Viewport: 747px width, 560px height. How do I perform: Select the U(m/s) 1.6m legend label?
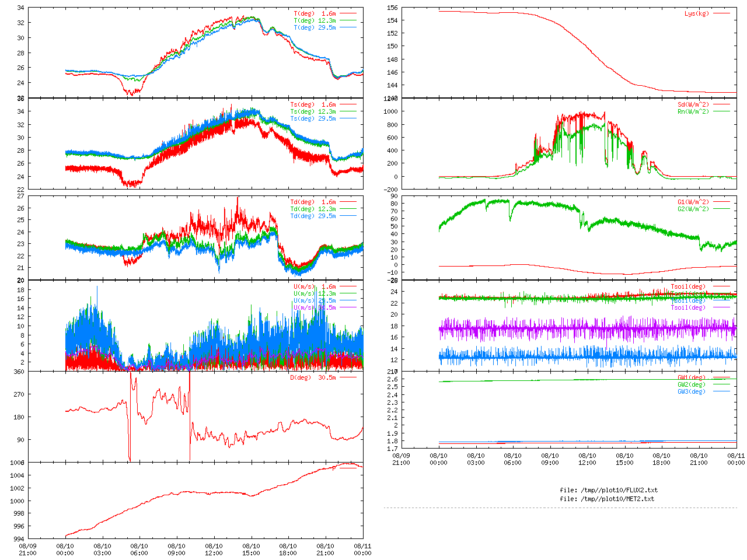pyautogui.click(x=315, y=286)
